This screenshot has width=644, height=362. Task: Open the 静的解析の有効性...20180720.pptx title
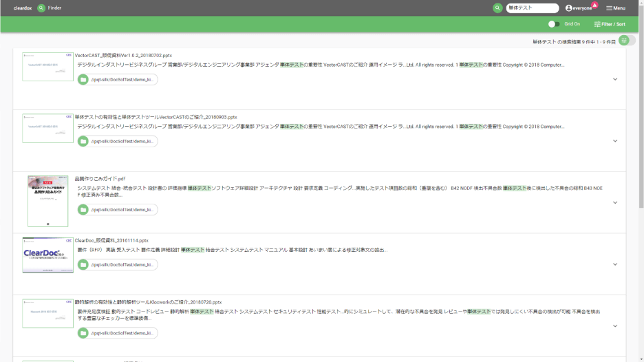point(148,302)
